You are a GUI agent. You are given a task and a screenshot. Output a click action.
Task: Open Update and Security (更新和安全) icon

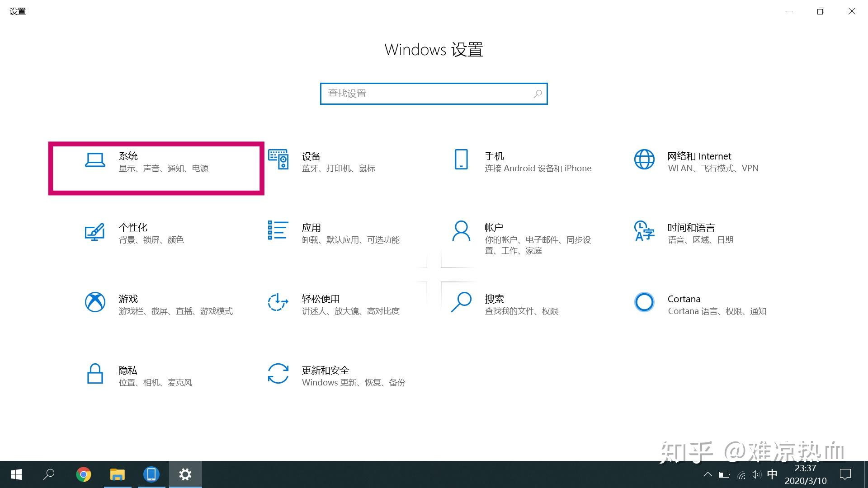[x=278, y=374]
